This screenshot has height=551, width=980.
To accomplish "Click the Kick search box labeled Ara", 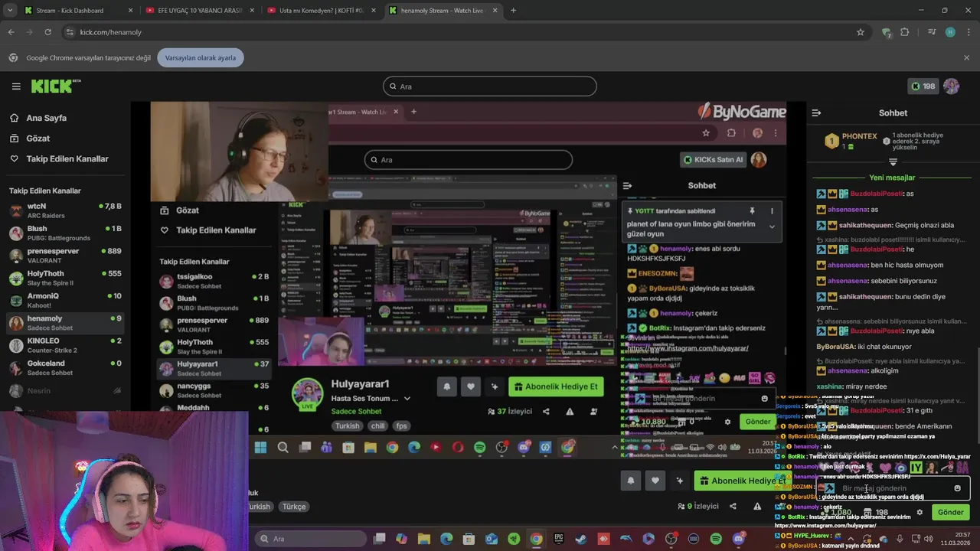I will pos(490,86).
